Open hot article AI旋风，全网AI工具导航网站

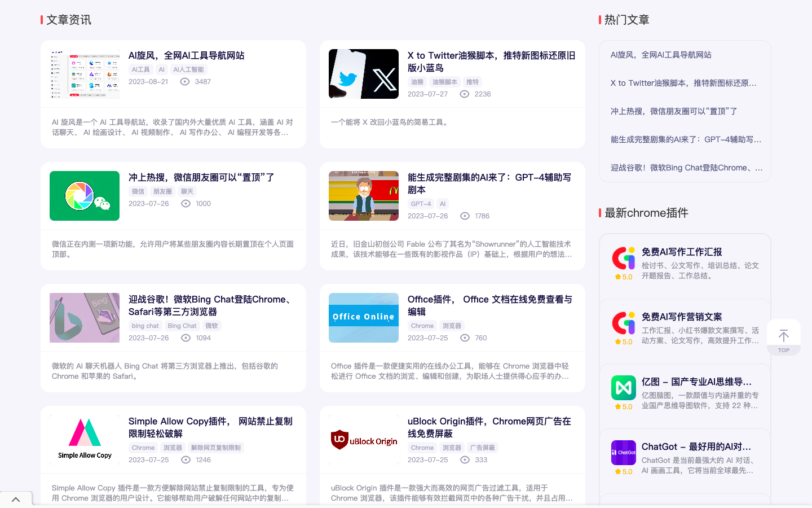tap(661, 55)
